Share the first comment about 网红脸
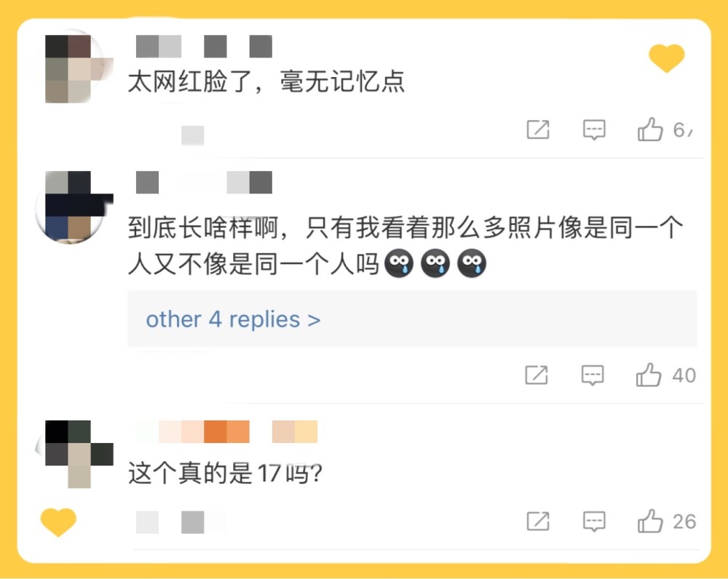Screen dimensions: 728x579 pyautogui.click(x=538, y=129)
